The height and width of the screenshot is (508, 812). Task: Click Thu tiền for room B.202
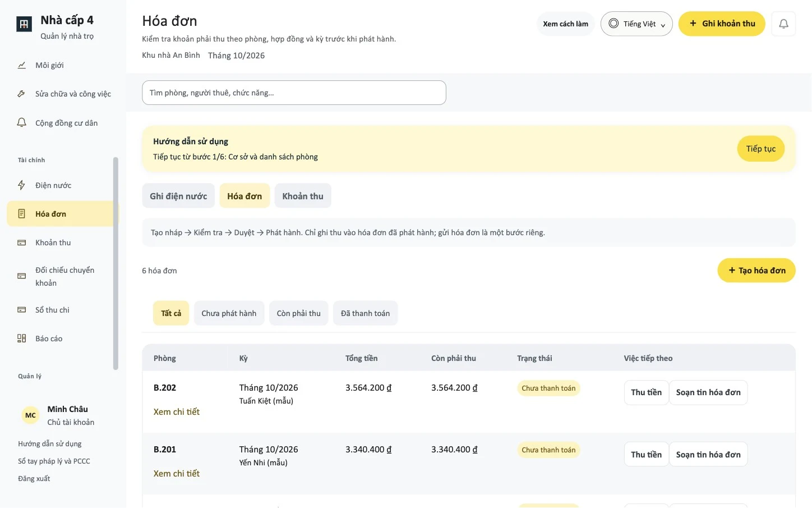(646, 392)
